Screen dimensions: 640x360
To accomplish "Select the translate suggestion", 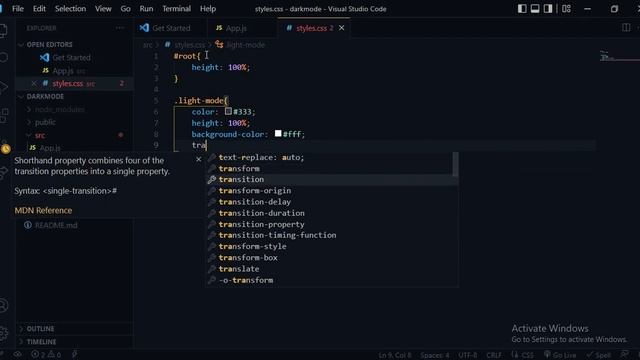I will click(331, 269).
